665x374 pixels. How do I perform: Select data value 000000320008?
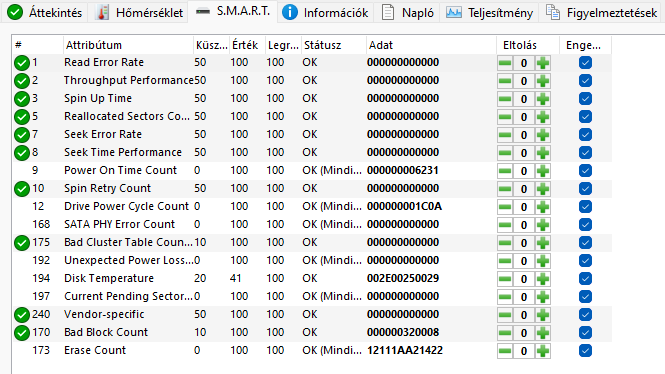[x=403, y=332]
